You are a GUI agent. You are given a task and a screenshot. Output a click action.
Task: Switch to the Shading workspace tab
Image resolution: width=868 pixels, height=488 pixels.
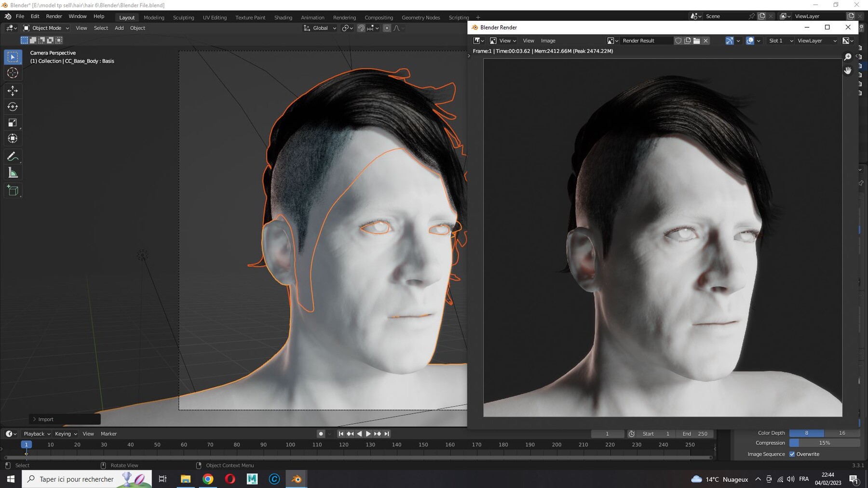(x=283, y=18)
